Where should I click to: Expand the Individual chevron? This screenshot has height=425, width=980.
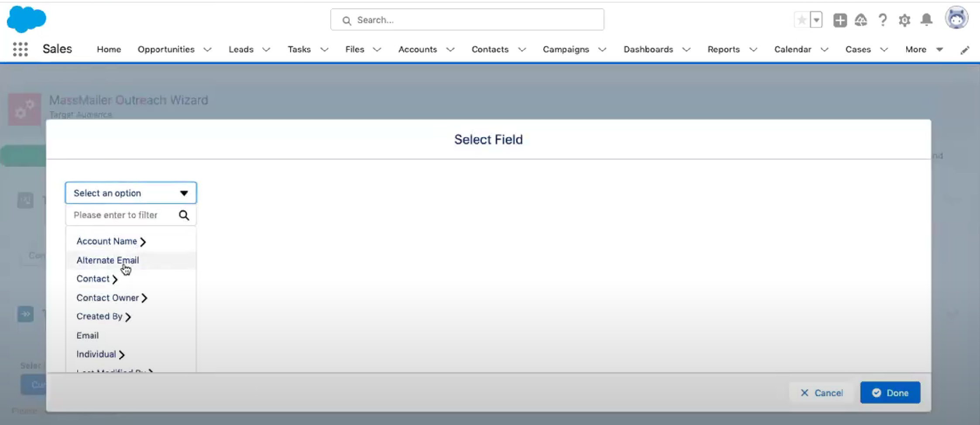[122, 355]
